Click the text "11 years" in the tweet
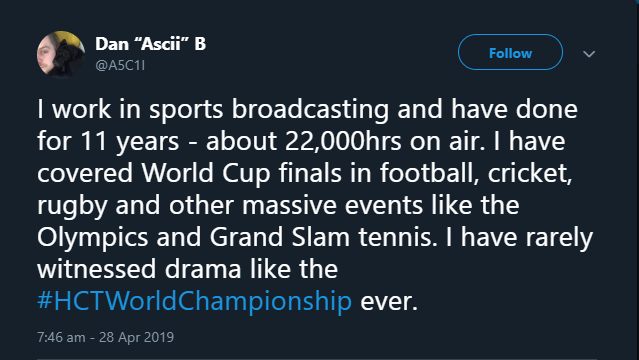Viewport: 639px width, 360px height. (x=130, y=142)
